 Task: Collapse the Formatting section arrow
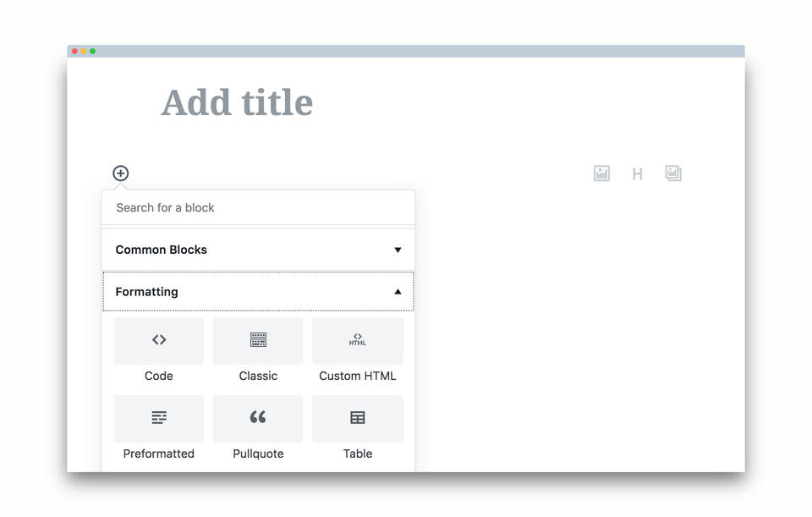398,292
